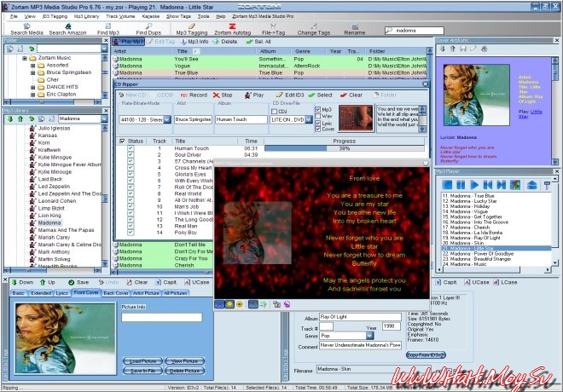
Task: Expand the Assorted folder
Action: click(x=32, y=66)
